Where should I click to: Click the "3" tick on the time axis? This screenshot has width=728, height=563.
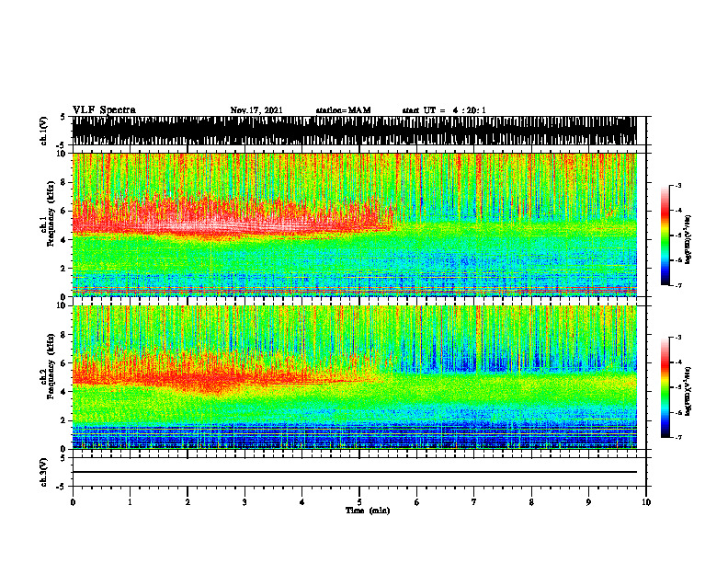[x=245, y=502]
